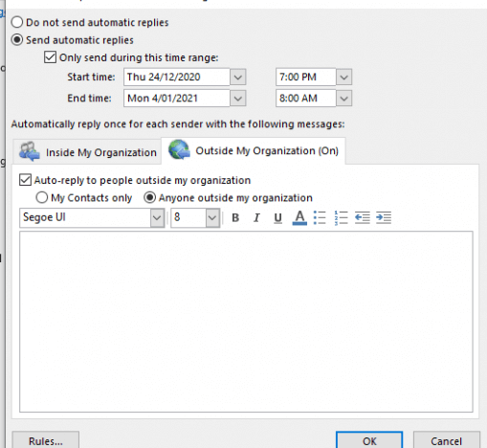
Task: Insert a numbered list
Action: 341,217
